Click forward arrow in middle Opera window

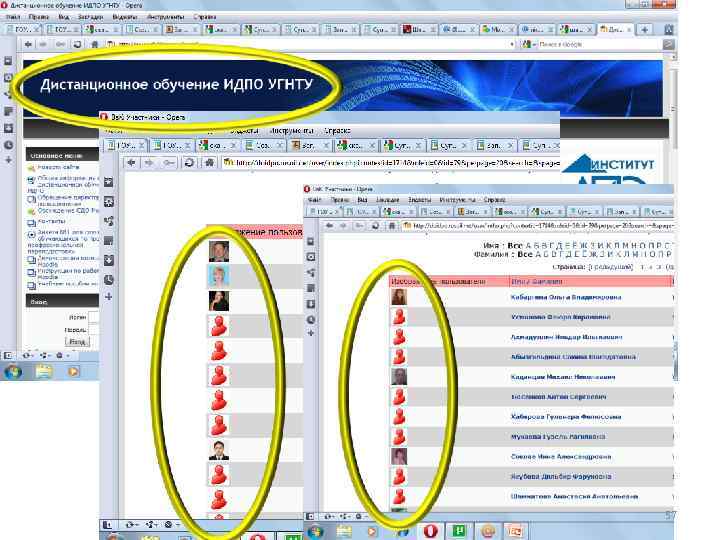[149, 163]
